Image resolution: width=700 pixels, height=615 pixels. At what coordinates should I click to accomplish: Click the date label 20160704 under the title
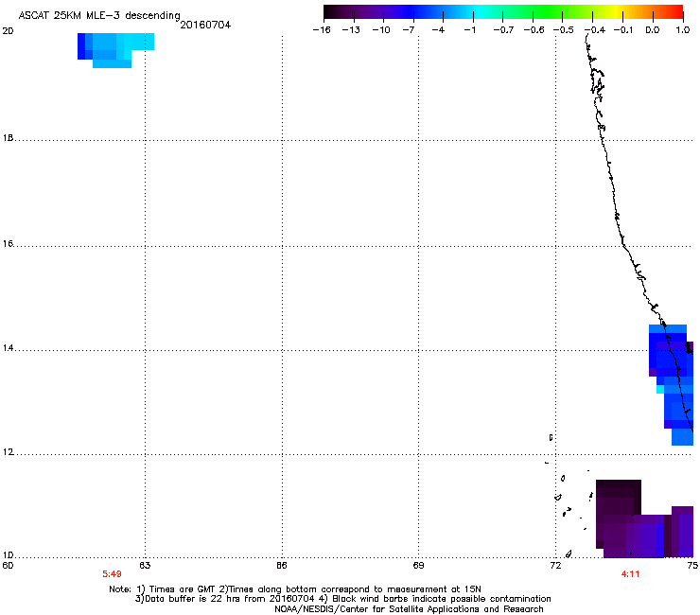tap(205, 25)
